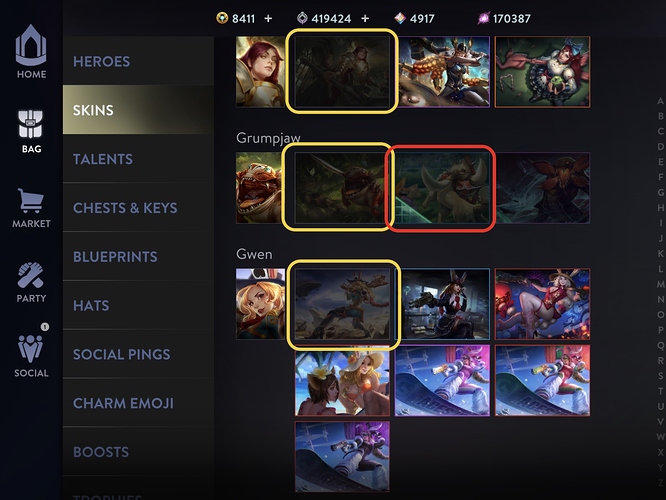The width and height of the screenshot is (666, 500).
Task: Select the Grumpjaw hero portrait
Action: 260,188
